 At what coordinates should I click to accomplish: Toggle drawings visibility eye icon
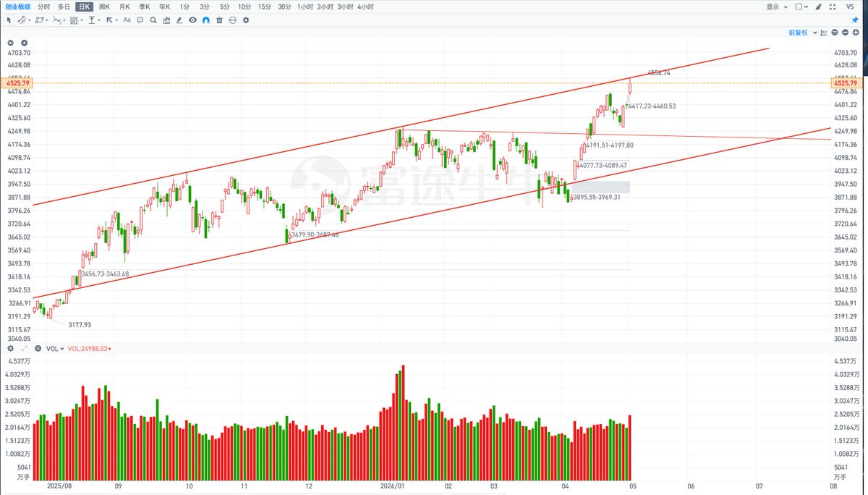(x=192, y=20)
